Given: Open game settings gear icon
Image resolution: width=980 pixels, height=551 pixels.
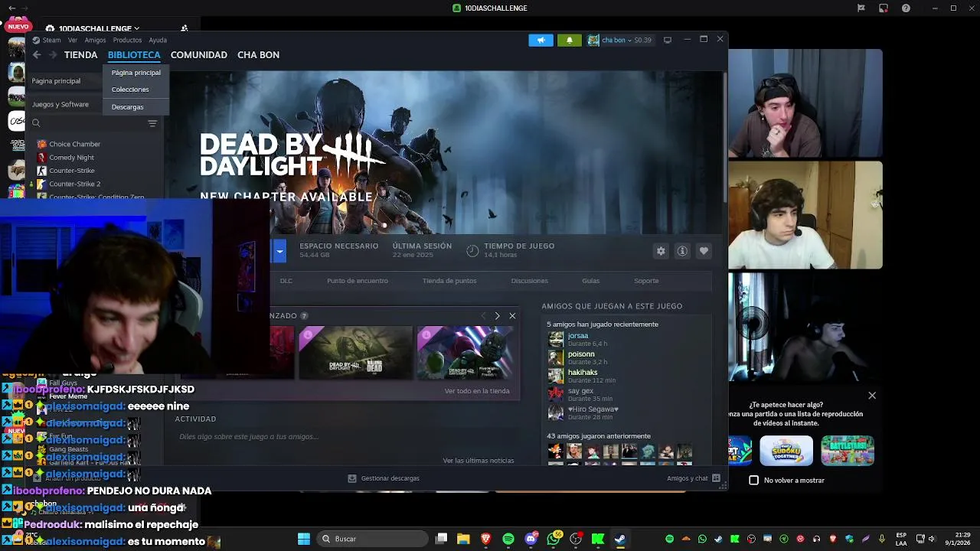Looking at the screenshot, I should (x=661, y=251).
